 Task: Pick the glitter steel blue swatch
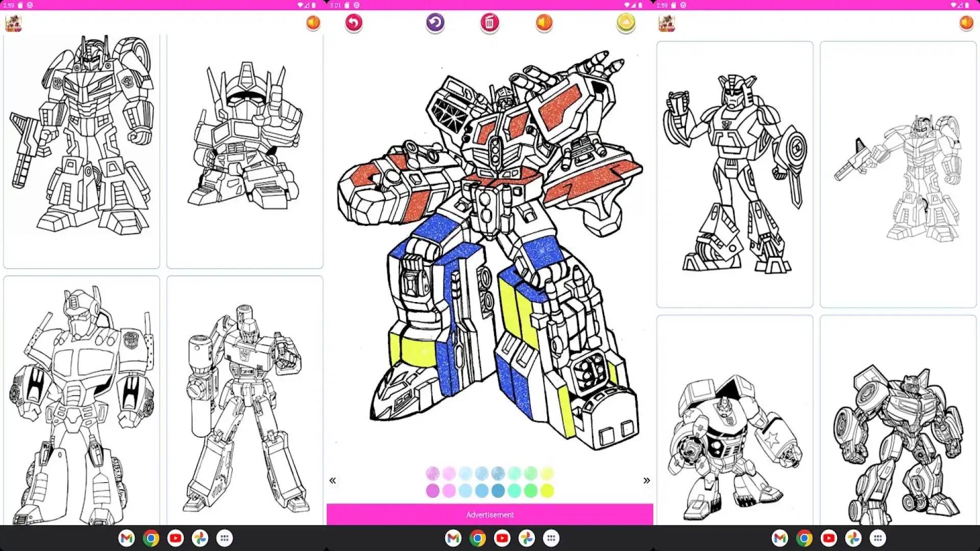click(498, 473)
